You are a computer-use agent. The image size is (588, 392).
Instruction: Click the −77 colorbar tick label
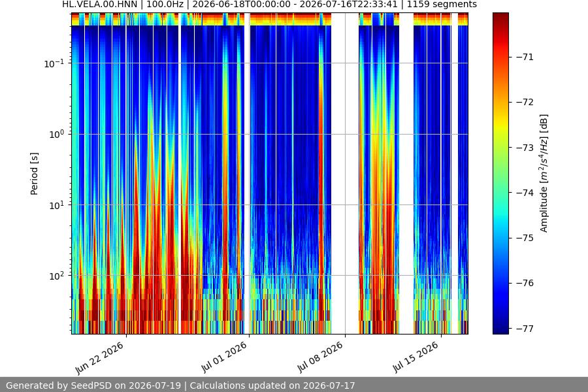pyautogui.click(x=524, y=329)
